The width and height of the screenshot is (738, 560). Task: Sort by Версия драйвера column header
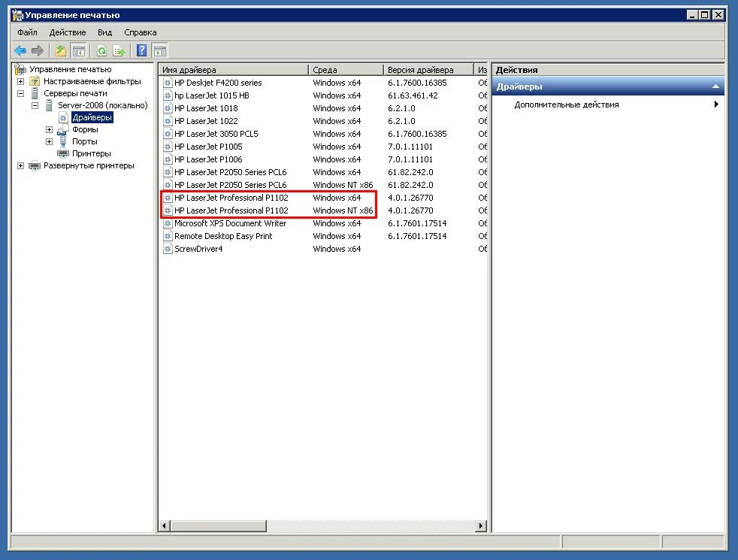(428, 70)
